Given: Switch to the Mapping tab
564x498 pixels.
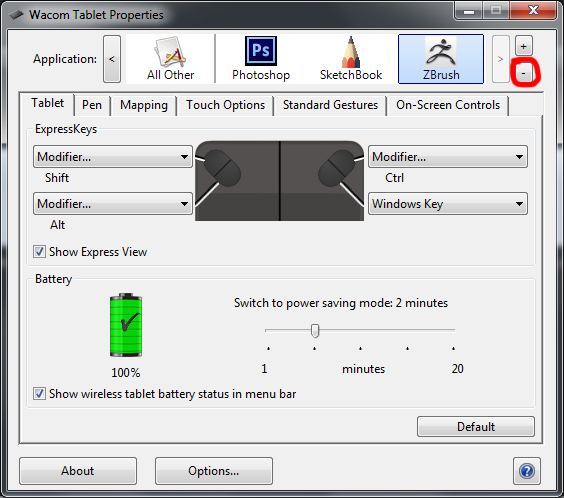Looking at the screenshot, I should [x=144, y=105].
